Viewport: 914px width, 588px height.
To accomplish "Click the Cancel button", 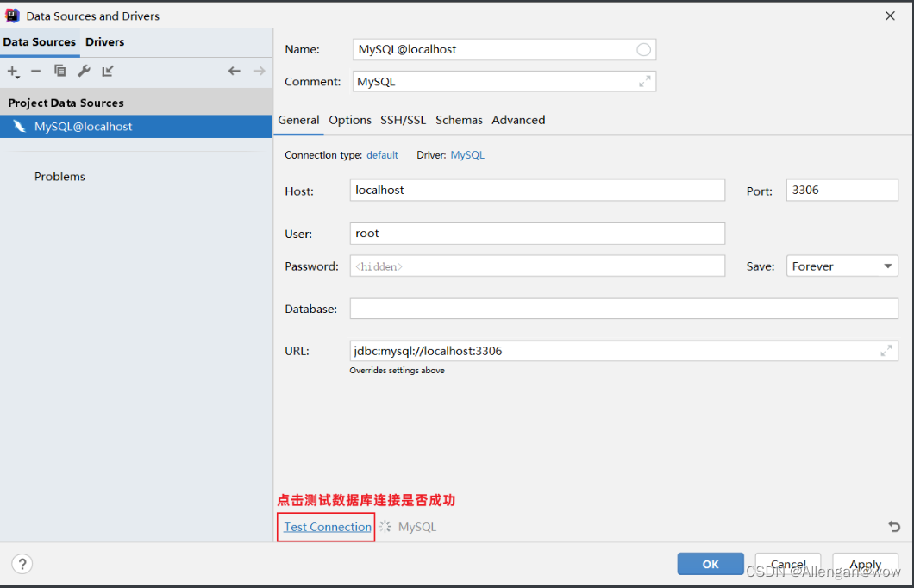I will pyautogui.click(x=788, y=564).
